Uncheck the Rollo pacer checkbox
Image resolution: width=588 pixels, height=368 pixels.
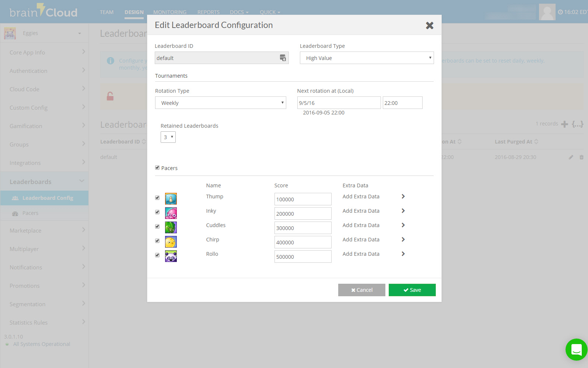point(157,255)
